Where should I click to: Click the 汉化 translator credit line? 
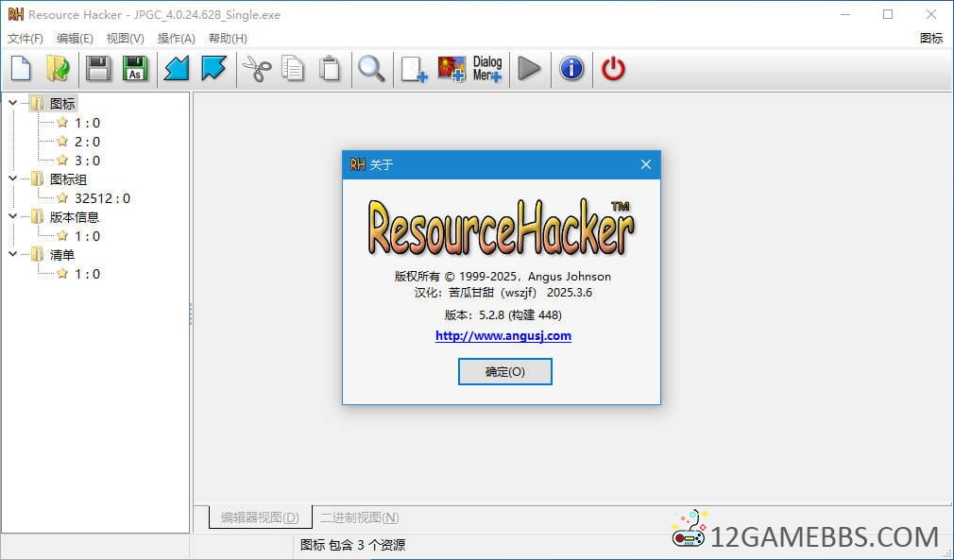click(x=503, y=293)
